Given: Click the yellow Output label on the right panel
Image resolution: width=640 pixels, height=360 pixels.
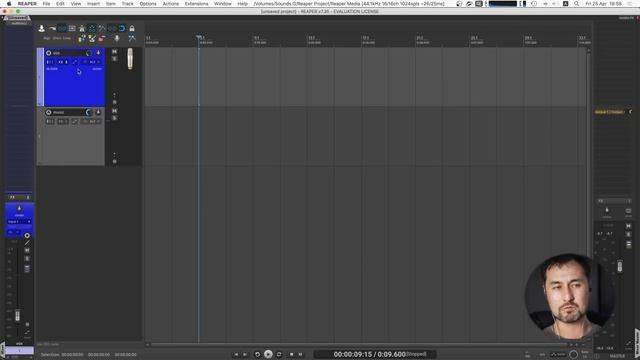Looking at the screenshot, I should pos(609,112).
